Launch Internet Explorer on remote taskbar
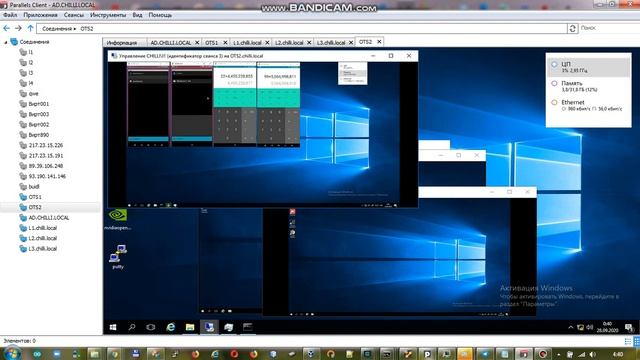 coord(170,327)
